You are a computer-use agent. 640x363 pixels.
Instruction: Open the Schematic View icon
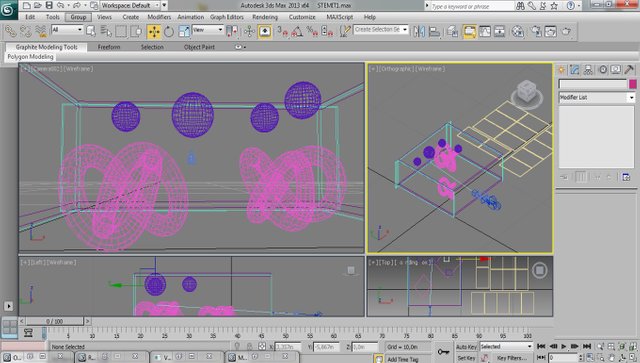pyautogui.click(x=500, y=31)
